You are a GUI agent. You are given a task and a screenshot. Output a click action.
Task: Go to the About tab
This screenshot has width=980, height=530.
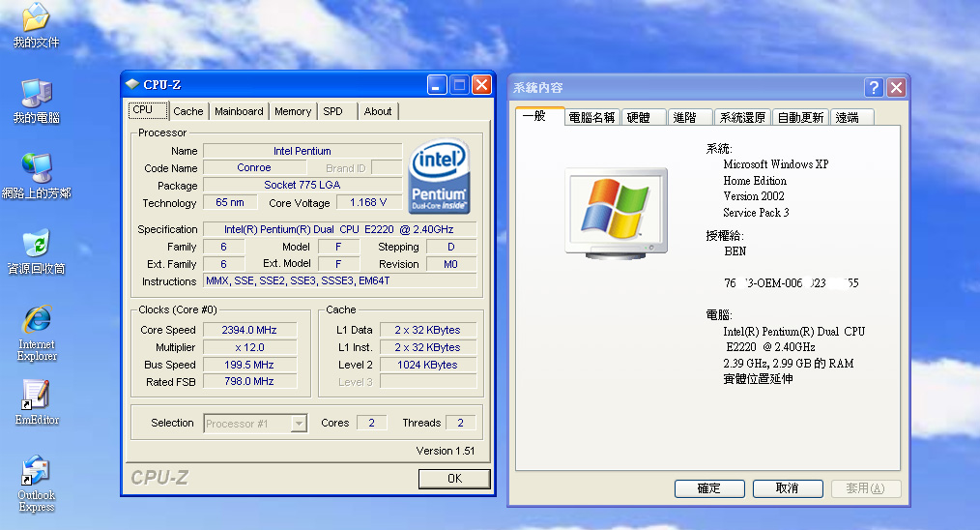pyautogui.click(x=378, y=111)
